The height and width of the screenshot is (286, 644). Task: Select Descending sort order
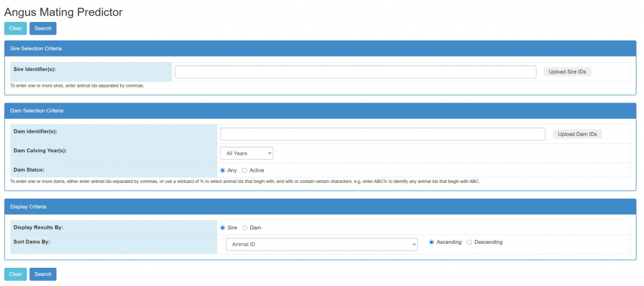(469, 242)
